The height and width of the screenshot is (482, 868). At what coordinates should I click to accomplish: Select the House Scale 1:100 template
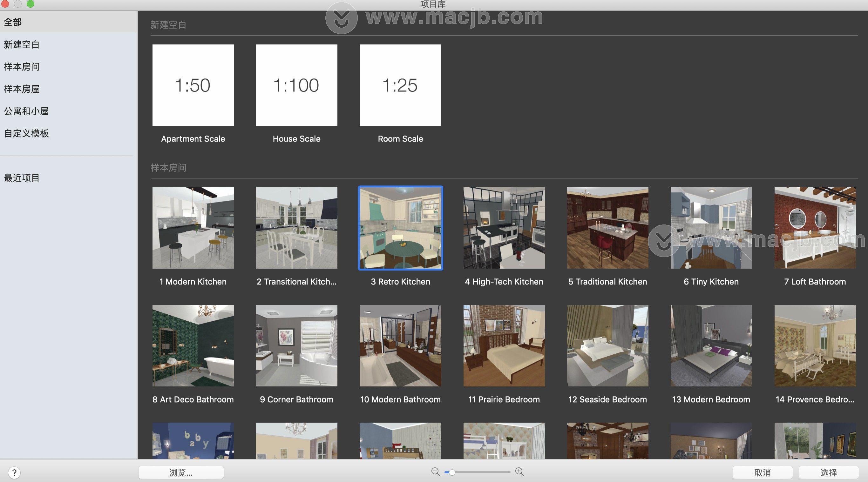[x=296, y=84]
